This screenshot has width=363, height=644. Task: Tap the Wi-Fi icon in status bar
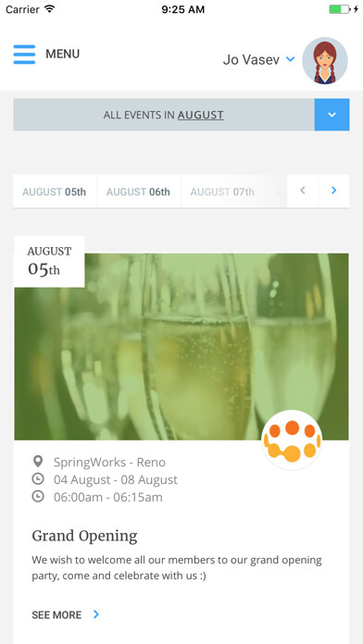tap(50, 9)
